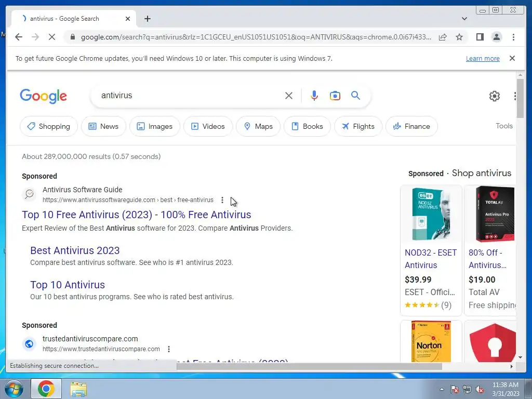The height and width of the screenshot is (399, 532).
Task: Go back with the browser back arrow
Action: [19, 37]
